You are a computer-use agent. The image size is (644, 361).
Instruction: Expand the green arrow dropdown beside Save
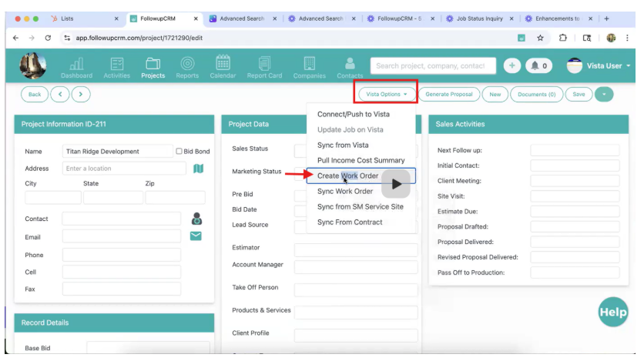pos(604,95)
